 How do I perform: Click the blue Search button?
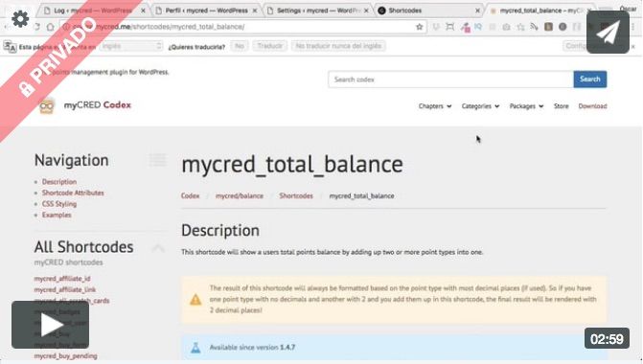pyautogui.click(x=590, y=80)
